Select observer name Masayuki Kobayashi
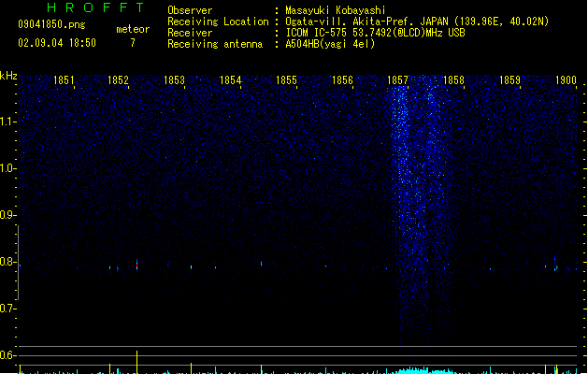This screenshot has height=374, width=588. (x=336, y=10)
